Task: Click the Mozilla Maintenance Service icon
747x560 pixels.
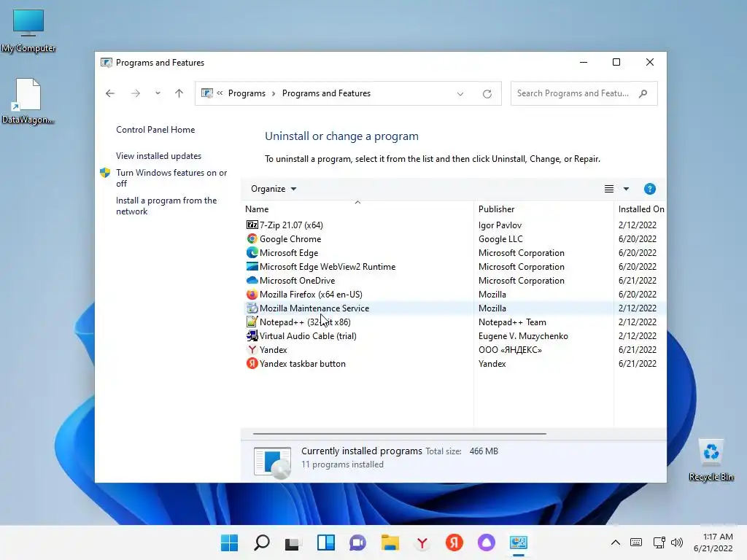Action: (252, 308)
